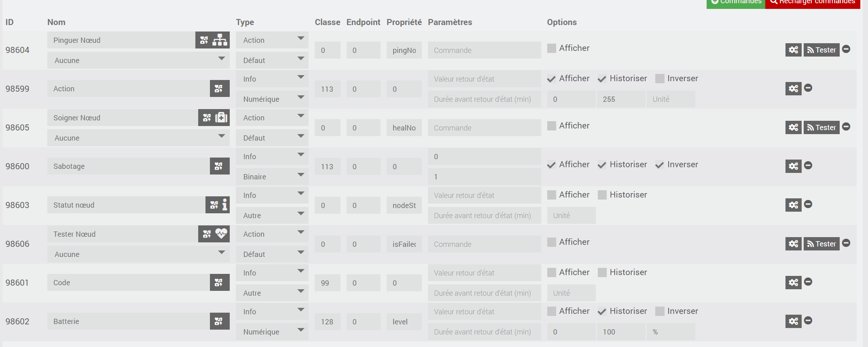Image resolution: width=868 pixels, height=347 pixels.
Task: Click Tester button for Pinguer Nœud
Action: [821, 50]
